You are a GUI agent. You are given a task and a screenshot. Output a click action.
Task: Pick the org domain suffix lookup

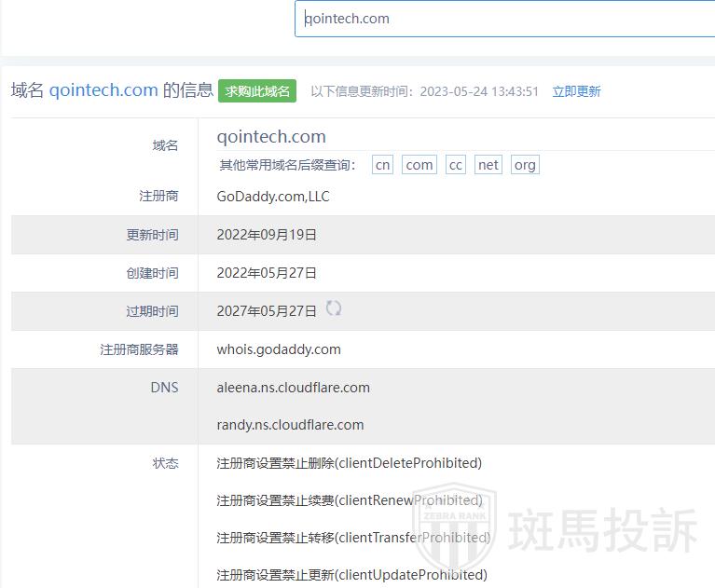tap(525, 165)
